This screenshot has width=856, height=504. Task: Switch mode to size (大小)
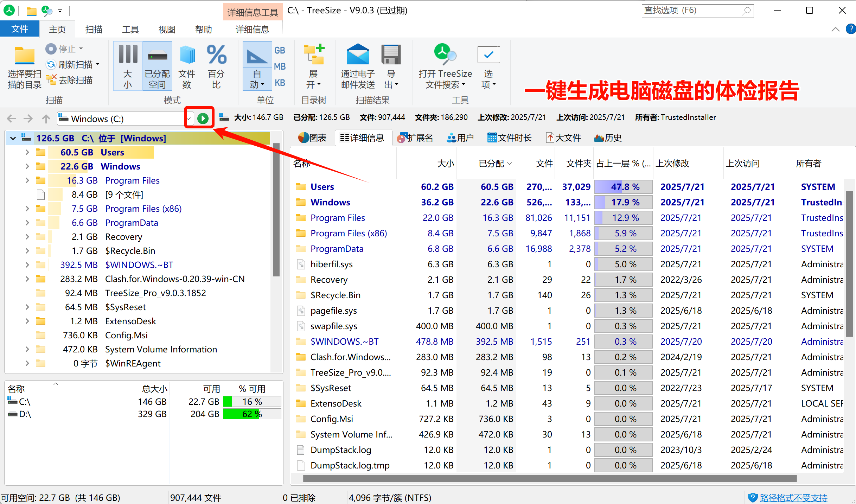pos(128,66)
